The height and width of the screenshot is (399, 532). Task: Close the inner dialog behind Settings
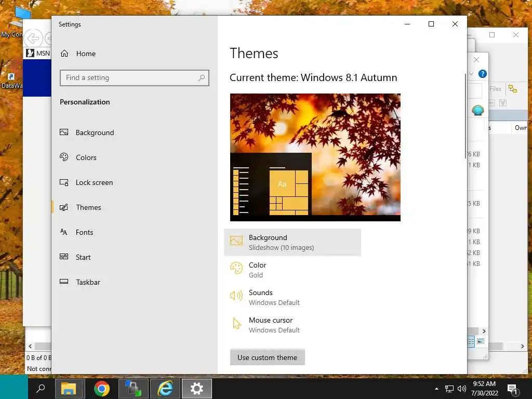coord(476,60)
